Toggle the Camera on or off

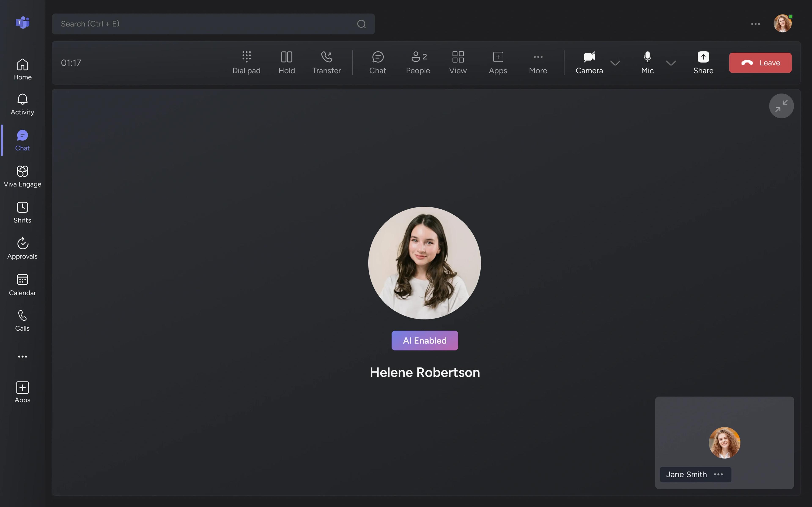point(589,62)
